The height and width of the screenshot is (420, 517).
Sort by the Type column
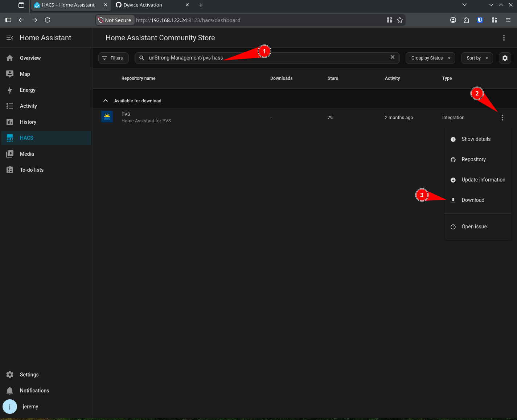(x=447, y=78)
